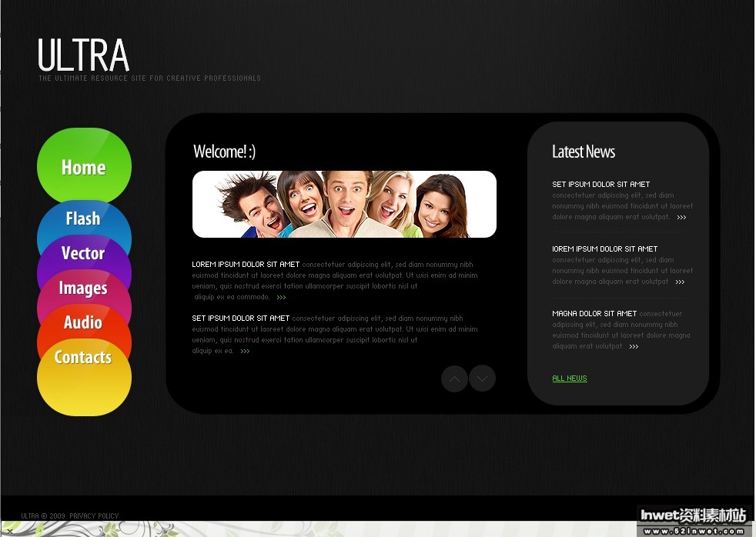The height and width of the screenshot is (537, 756).
Task: Click the 'ULTRA © 2009' footer text
Action: pyautogui.click(x=43, y=515)
